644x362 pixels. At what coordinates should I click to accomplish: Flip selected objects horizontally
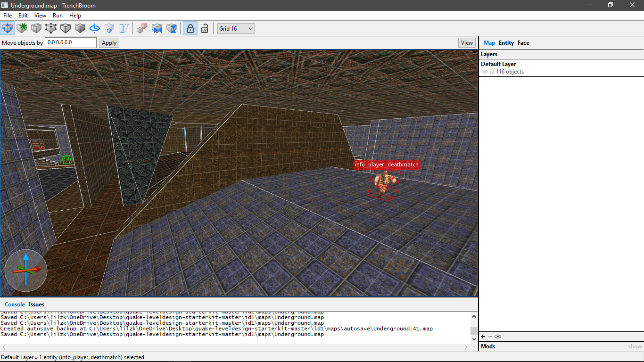[x=157, y=28]
